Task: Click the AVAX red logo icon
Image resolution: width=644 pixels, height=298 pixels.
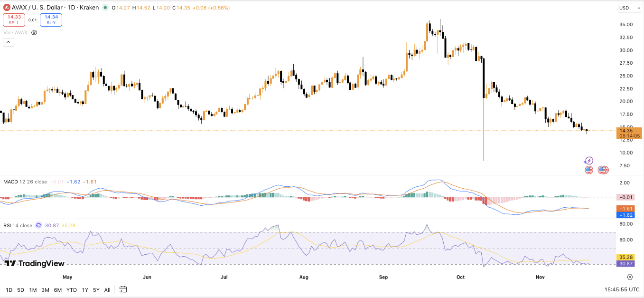Action: pyautogui.click(x=7, y=7)
